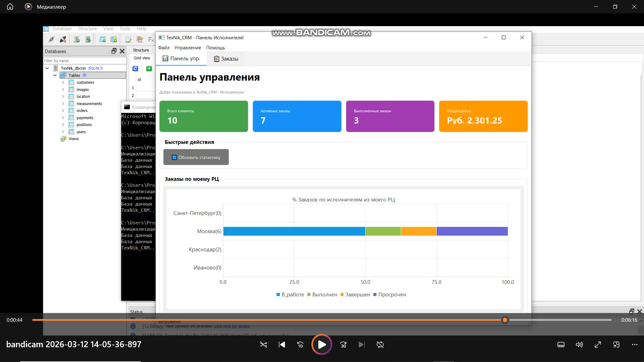Click the Filter by name field

pyautogui.click(x=85, y=61)
